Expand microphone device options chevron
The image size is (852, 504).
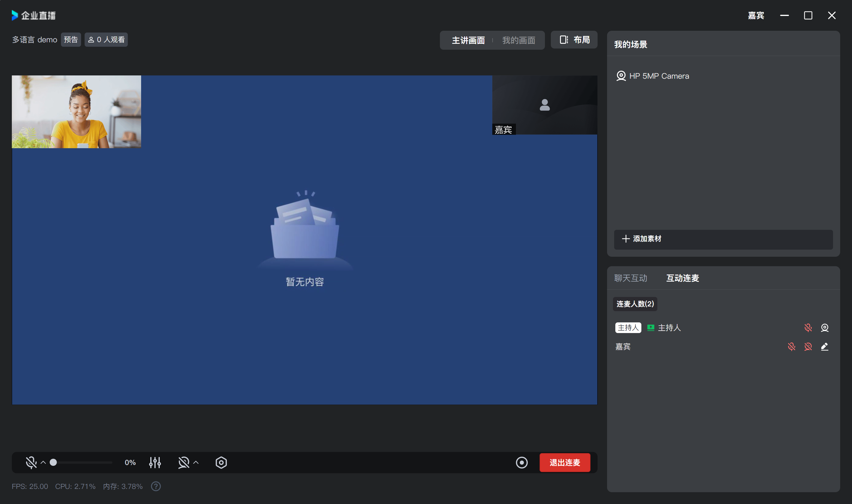click(43, 462)
